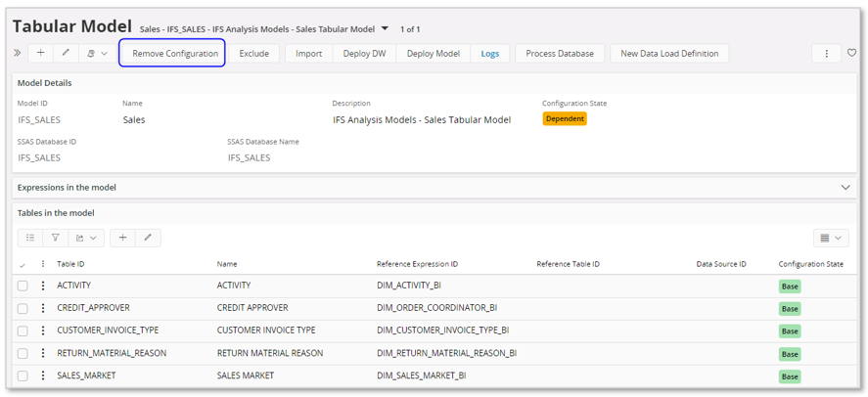Click the list view icon in tables toolbar

pos(30,238)
